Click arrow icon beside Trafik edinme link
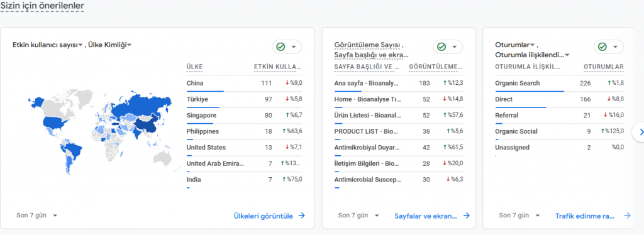The image size is (644, 235). (x=627, y=216)
